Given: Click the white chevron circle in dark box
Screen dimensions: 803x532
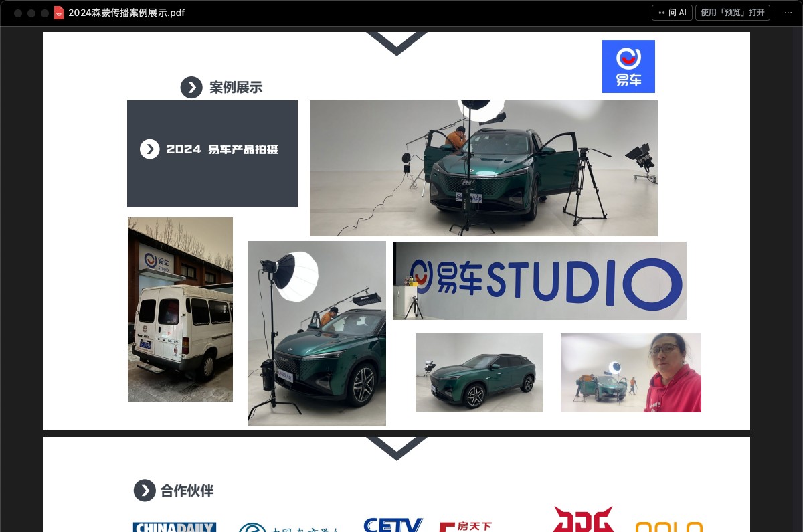Looking at the screenshot, I should click(150, 149).
